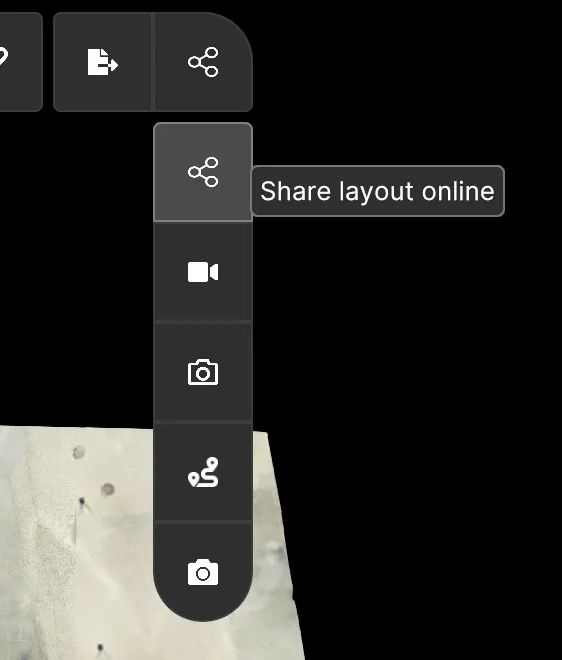The image size is (562, 660).
Task: Select the route path with pin option
Action: tap(203, 472)
